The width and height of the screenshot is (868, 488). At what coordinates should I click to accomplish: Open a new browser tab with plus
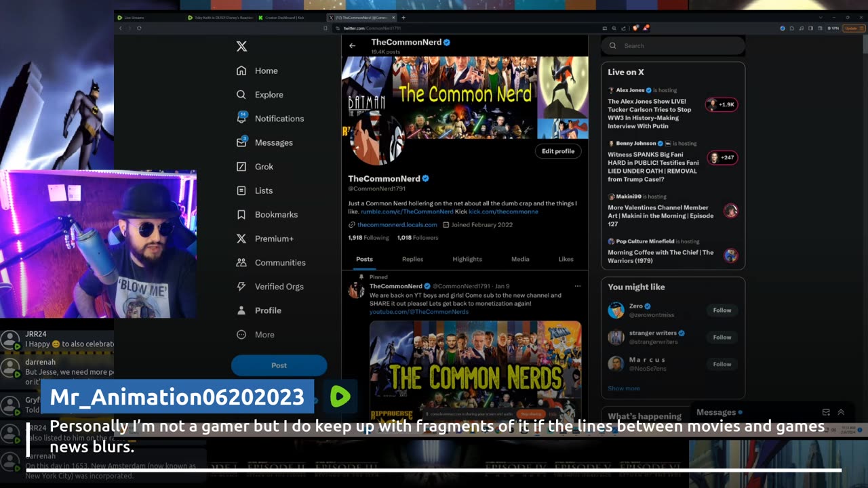[x=403, y=18]
